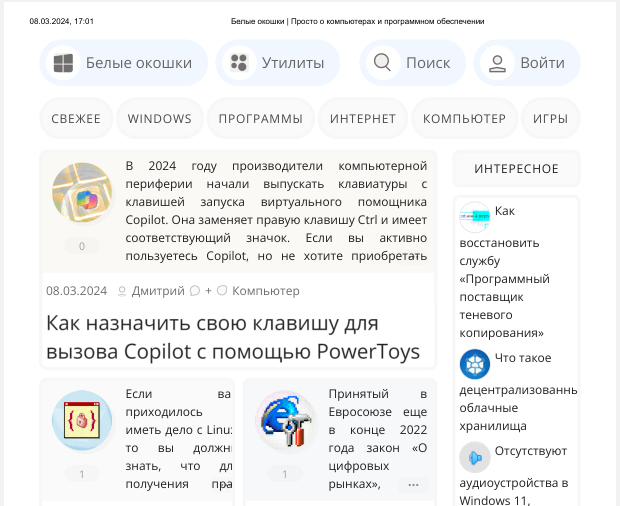This screenshot has width=620, height=506.
Task: Click the category tag icon before Компьютер
Action: pos(222,291)
